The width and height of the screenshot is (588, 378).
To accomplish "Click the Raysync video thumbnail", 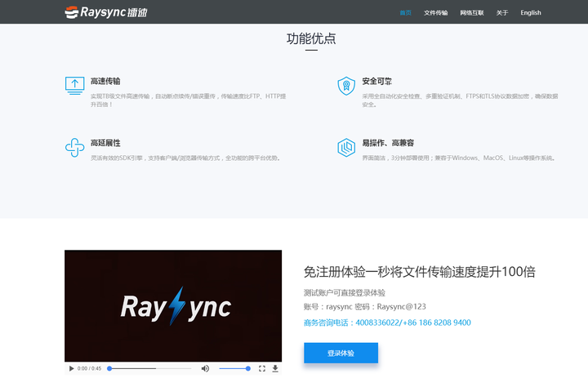I will click(x=173, y=306).
